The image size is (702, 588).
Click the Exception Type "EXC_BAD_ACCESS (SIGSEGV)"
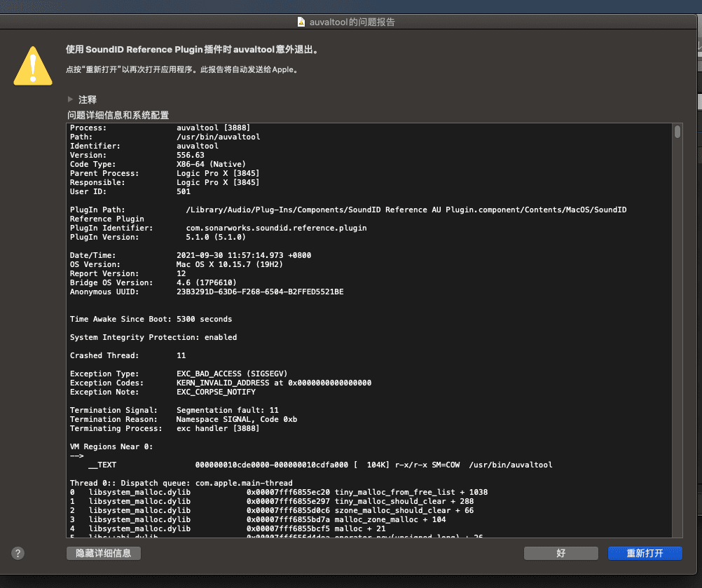click(x=232, y=374)
